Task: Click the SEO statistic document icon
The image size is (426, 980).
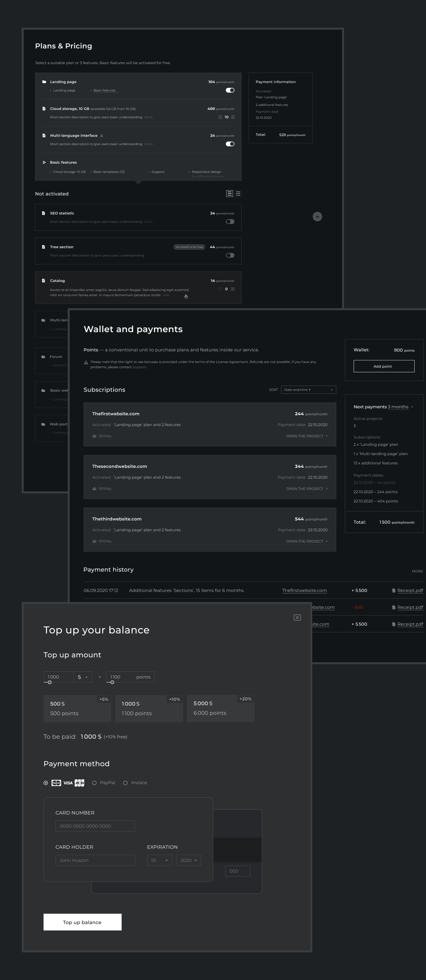Action: pos(44,213)
